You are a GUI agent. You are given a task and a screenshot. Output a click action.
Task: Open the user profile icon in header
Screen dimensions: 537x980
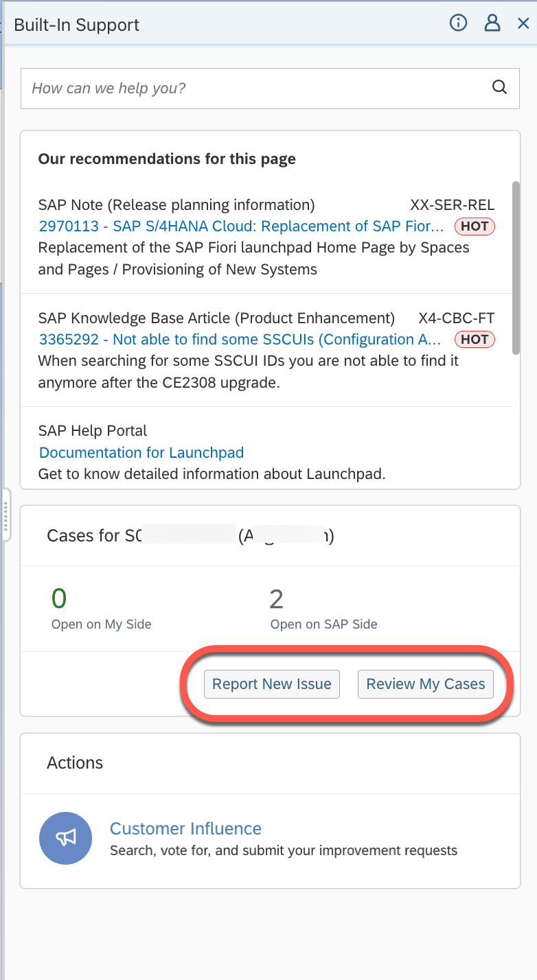coord(492,23)
